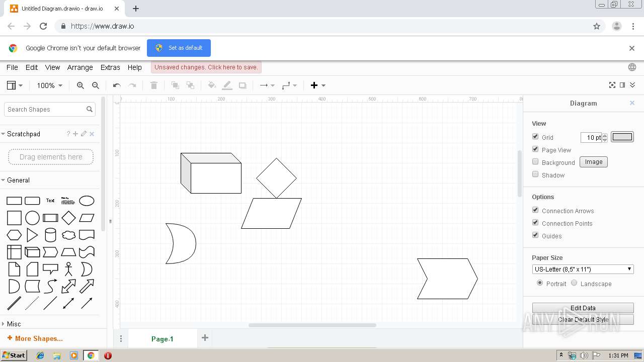Click the zoom out magnifier icon
The height and width of the screenshot is (362, 644).
96,85
